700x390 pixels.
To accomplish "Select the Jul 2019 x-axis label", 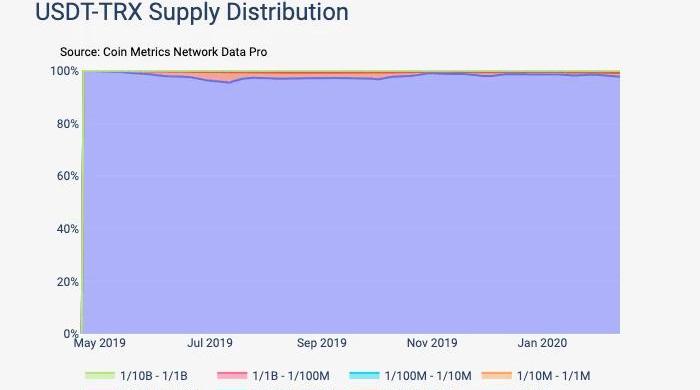I will (x=210, y=343).
